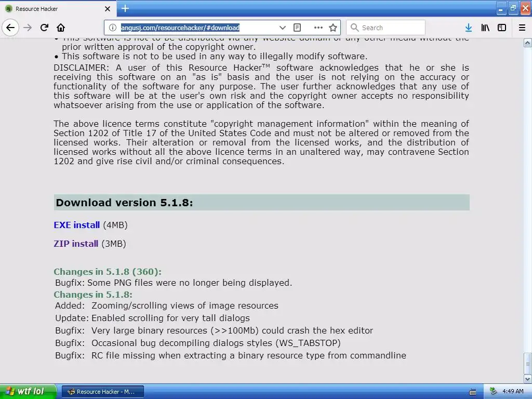
Task: Show site information icon in address bar
Action: pos(113,28)
